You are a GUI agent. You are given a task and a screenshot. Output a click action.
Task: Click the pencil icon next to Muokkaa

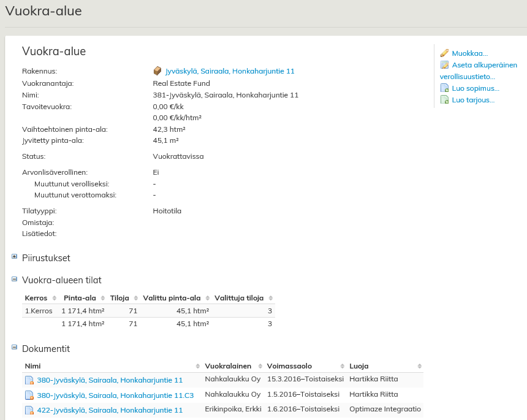click(444, 53)
